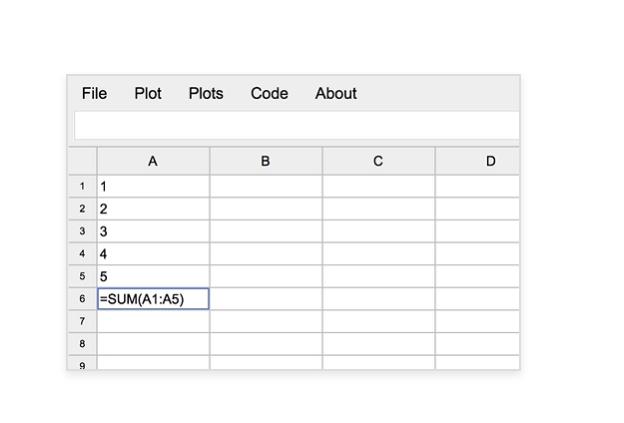
Task: Select the column A header
Action: pyautogui.click(x=153, y=161)
